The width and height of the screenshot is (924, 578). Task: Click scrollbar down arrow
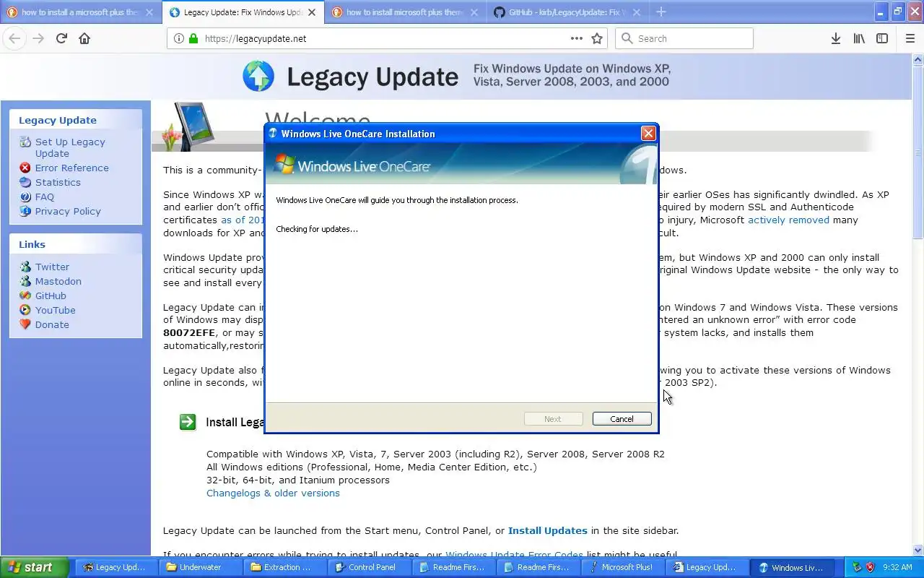pyautogui.click(x=918, y=550)
